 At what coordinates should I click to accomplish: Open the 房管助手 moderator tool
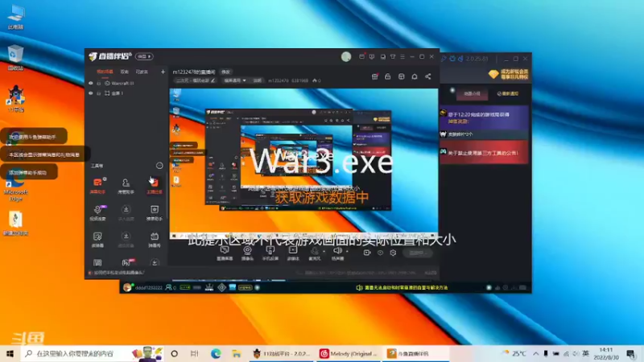click(126, 186)
